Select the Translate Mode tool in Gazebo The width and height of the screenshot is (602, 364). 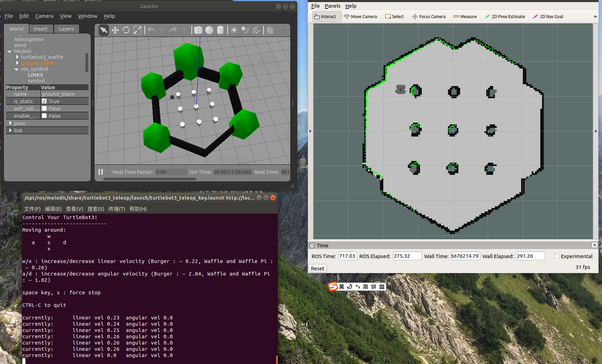click(115, 30)
